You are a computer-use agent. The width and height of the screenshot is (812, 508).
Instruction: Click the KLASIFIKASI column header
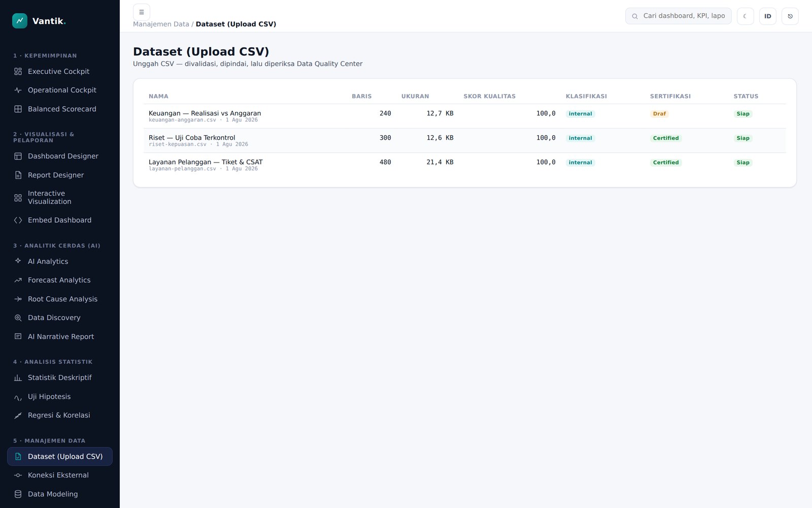[586, 97]
